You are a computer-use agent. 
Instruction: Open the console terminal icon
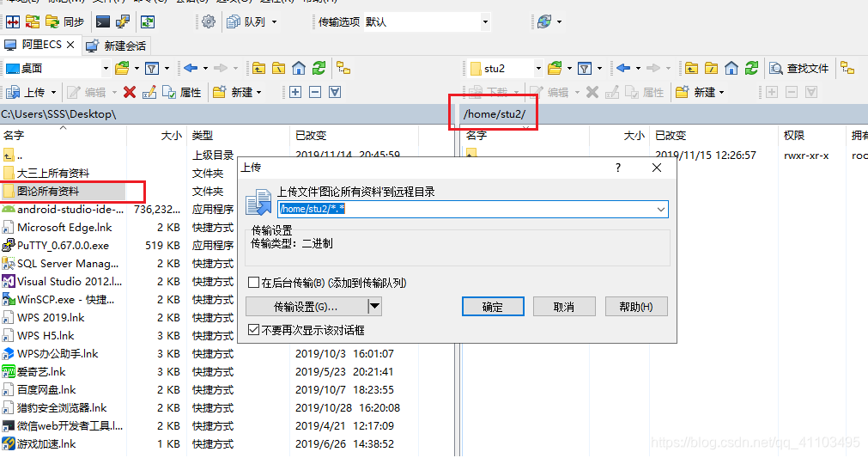coord(103,22)
